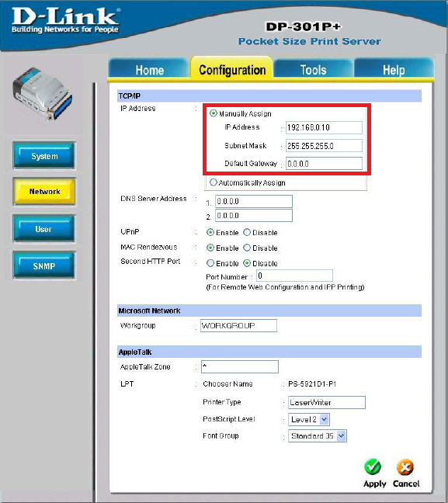Viewport: 448px width, 503px height.
Task: Open the User settings page
Action: click(x=43, y=229)
